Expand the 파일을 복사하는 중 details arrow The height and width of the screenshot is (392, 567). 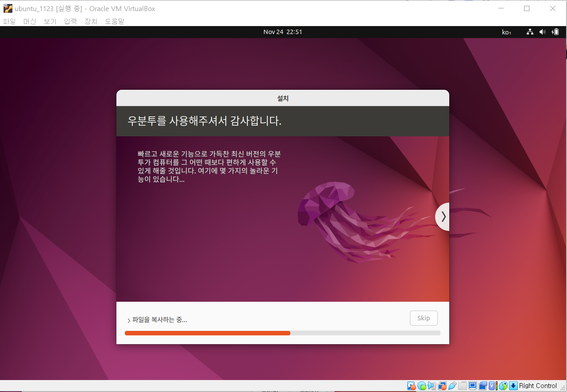(129, 320)
